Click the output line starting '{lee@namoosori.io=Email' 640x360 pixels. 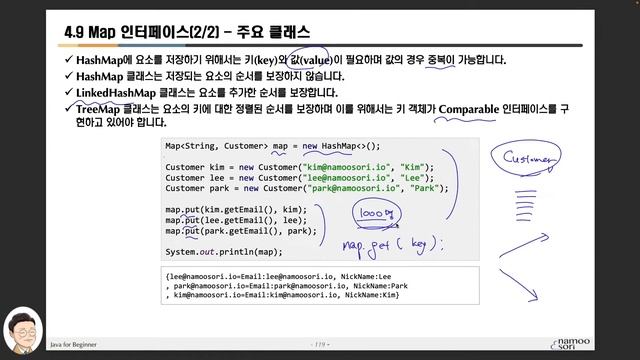tap(278, 277)
